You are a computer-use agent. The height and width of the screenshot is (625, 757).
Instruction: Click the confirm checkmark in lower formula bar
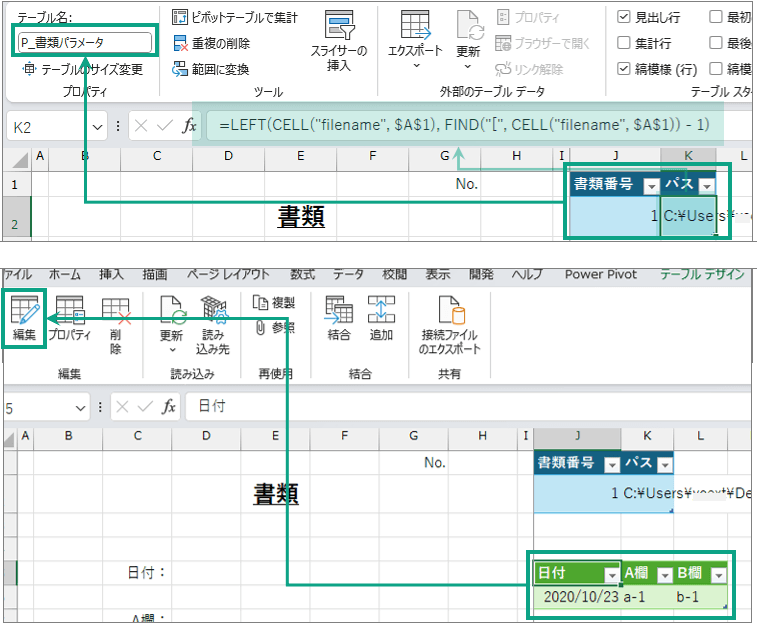(x=145, y=407)
